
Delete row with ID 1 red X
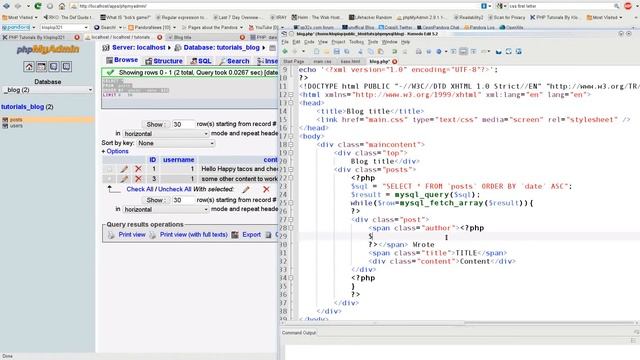(138, 169)
